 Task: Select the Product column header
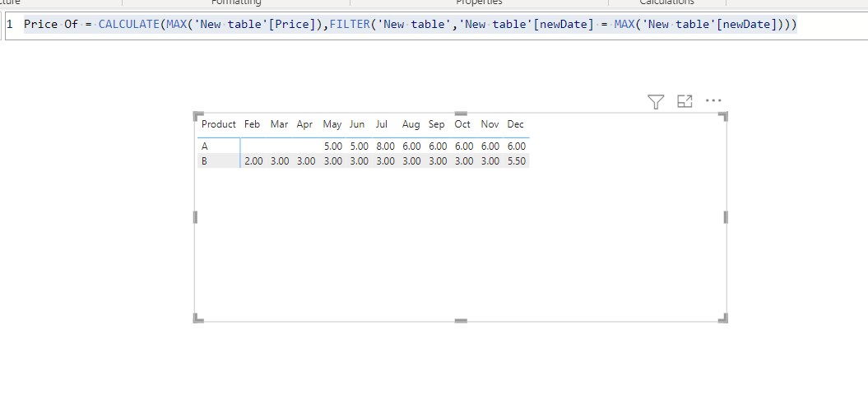[x=219, y=124]
